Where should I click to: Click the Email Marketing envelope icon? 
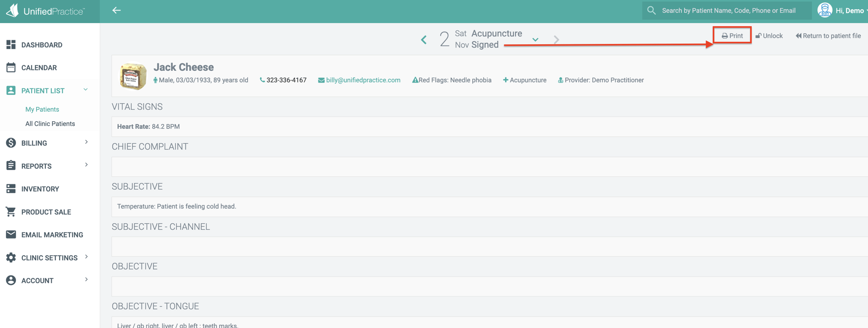[x=11, y=235]
